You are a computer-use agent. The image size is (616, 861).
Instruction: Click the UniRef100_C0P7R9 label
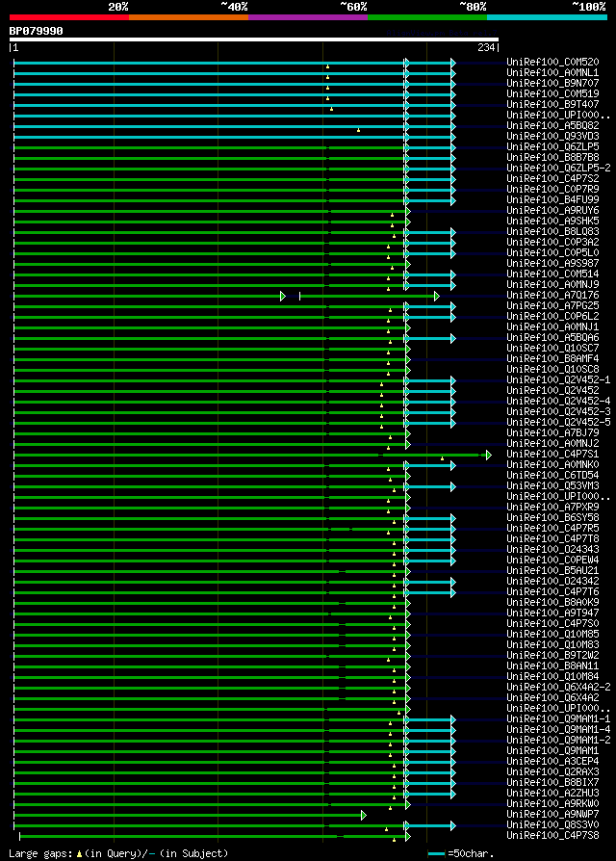pos(552,189)
